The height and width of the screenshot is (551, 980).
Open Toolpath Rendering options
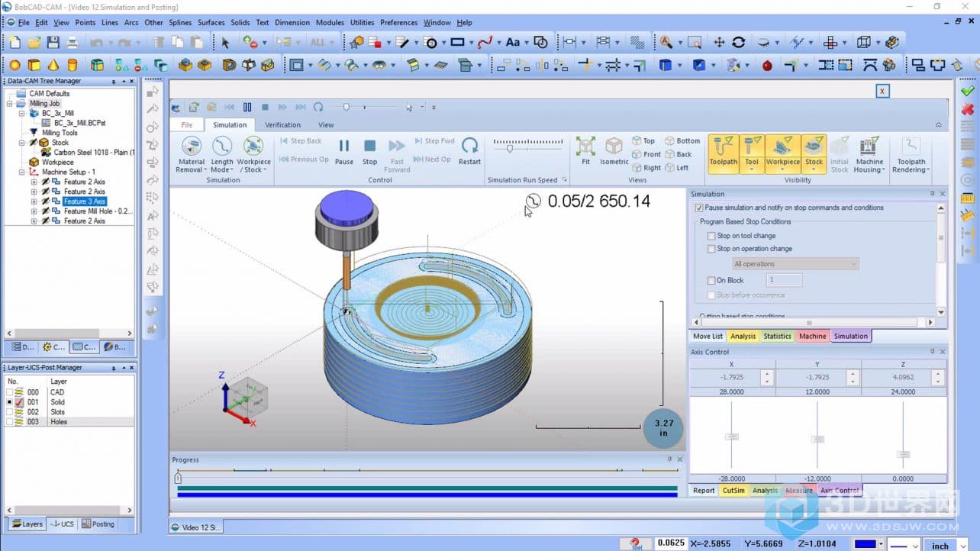911,153
